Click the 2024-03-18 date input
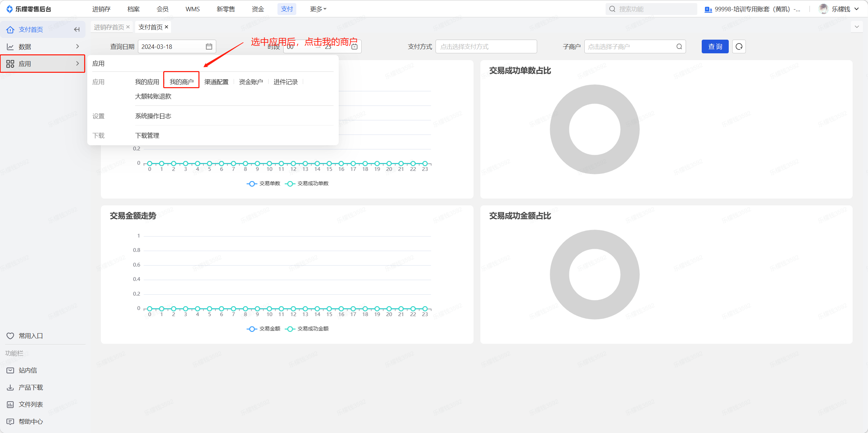 [177, 46]
